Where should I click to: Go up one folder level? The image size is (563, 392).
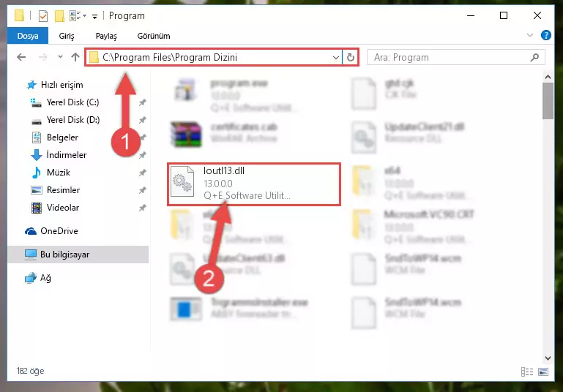point(75,57)
